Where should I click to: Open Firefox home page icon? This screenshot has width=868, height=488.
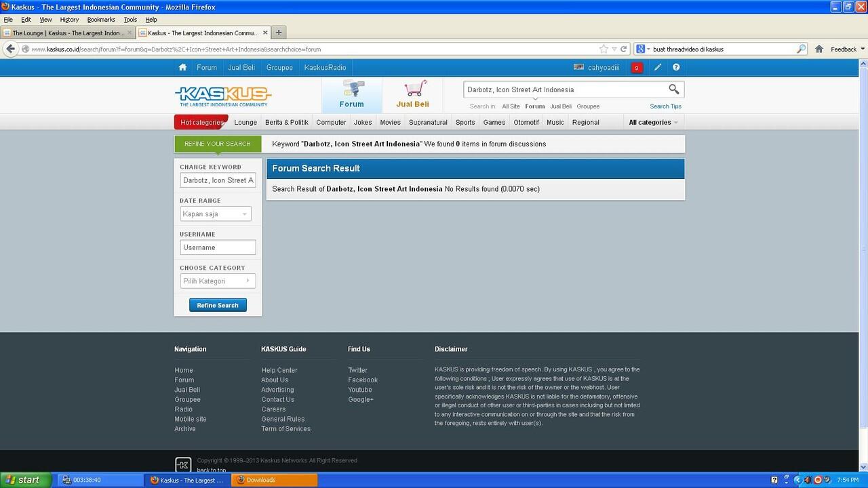click(x=819, y=49)
